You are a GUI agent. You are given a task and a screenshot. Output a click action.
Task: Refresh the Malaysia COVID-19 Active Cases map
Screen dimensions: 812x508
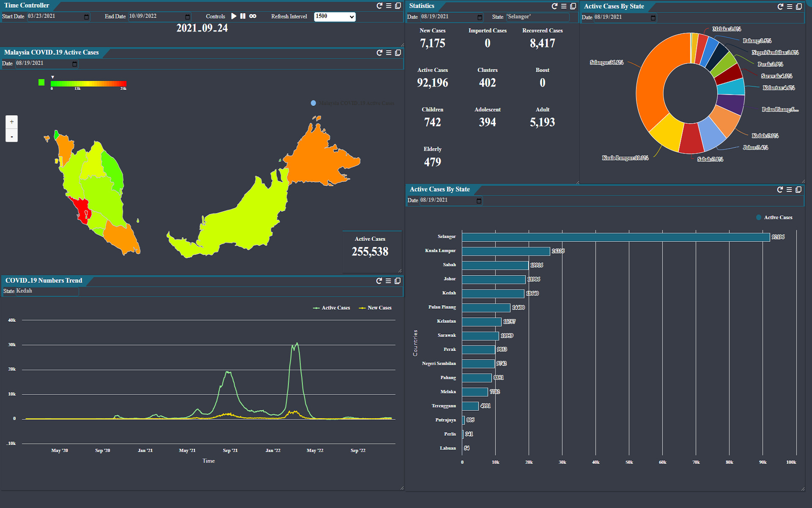point(379,52)
